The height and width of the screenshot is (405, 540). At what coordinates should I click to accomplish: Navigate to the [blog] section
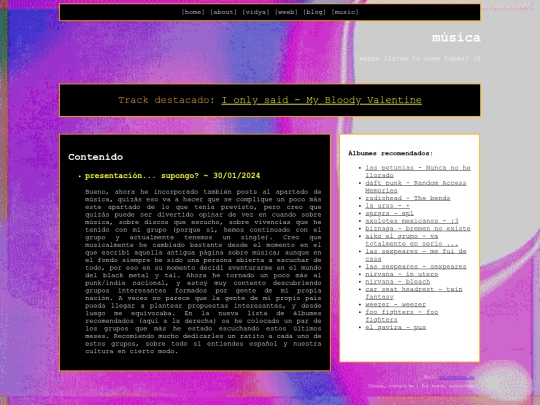coord(314,12)
